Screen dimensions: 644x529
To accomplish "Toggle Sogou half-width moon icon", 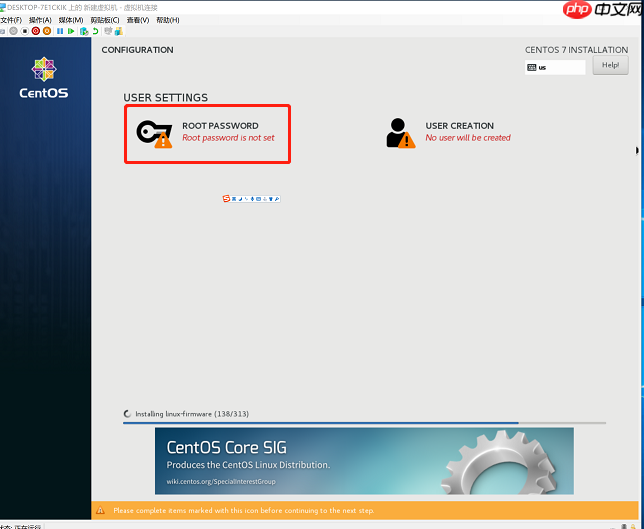I will point(240,199).
